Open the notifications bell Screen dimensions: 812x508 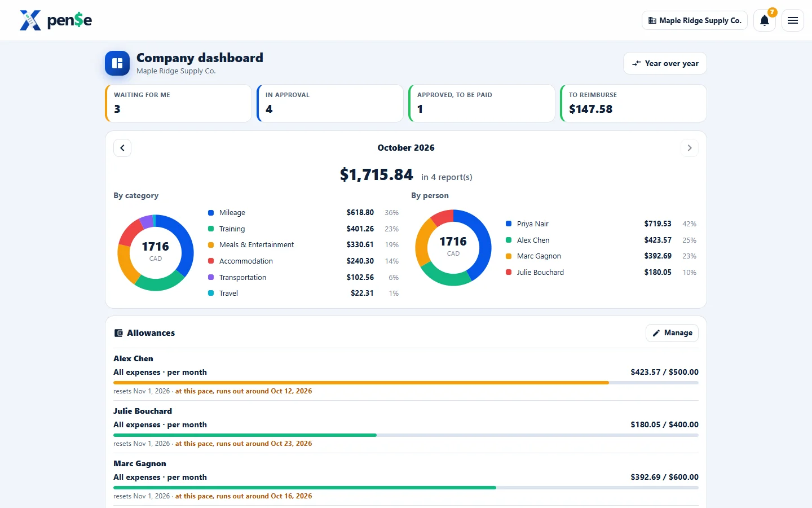tap(765, 20)
